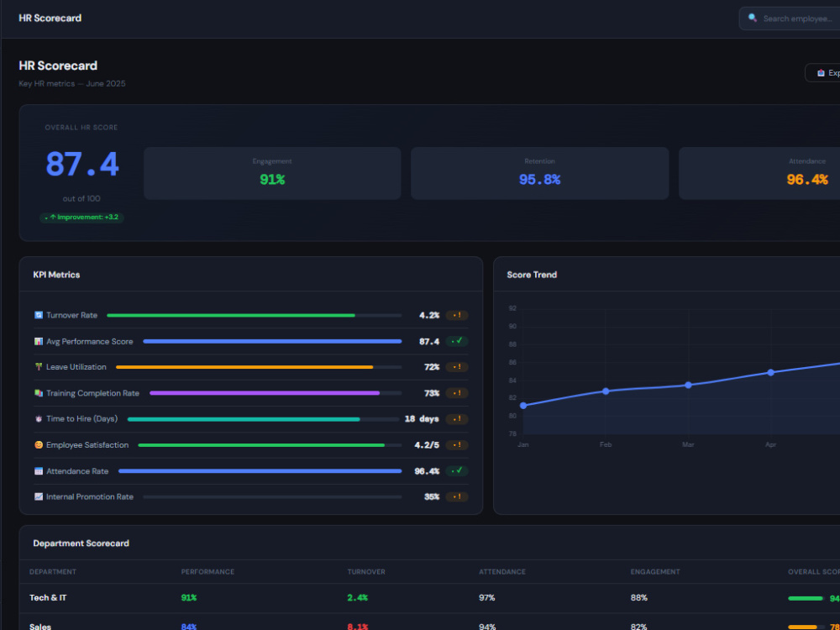Click the Time to Hire clock icon
Screen dimensions: 840x630
[x=39, y=419]
